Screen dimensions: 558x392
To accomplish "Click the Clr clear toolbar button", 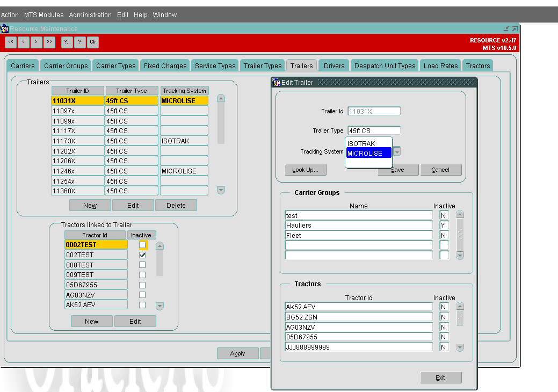I will [x=93, y=42].
